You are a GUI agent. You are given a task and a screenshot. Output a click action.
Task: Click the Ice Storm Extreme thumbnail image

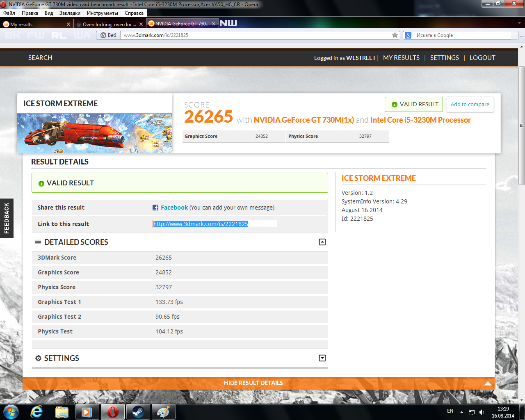[94, 133]
